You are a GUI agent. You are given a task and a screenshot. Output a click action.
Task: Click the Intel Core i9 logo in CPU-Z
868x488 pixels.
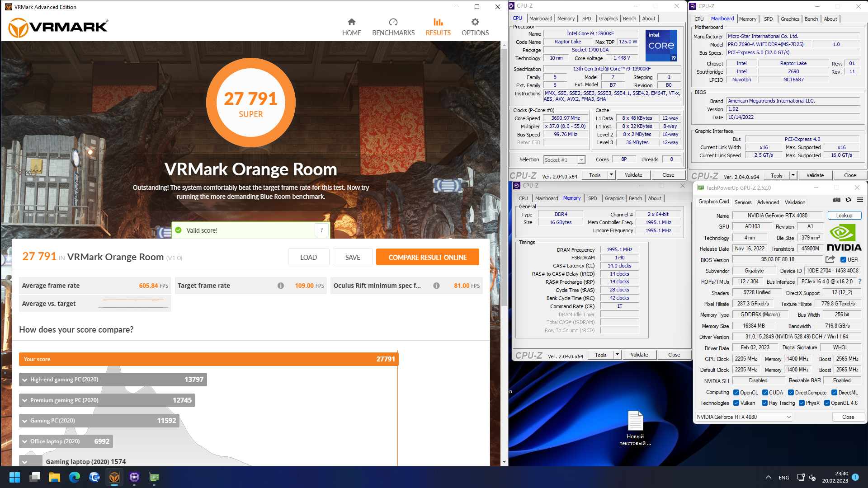[661, 45]
